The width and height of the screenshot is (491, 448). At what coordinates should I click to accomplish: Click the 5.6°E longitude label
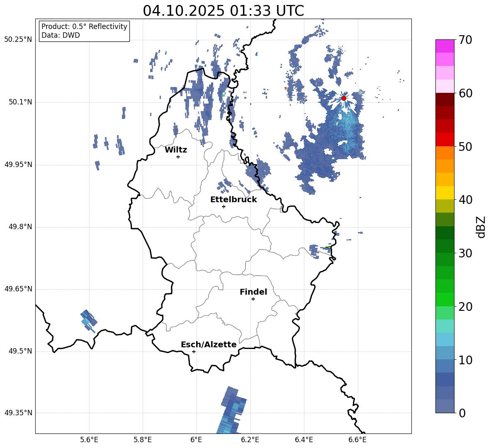coord(89,440)
